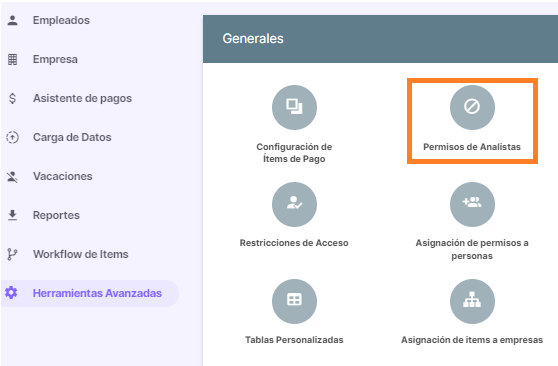558x366 pixels.
Task: Open the Asistente de pagos menu
Action: [83, 98]
